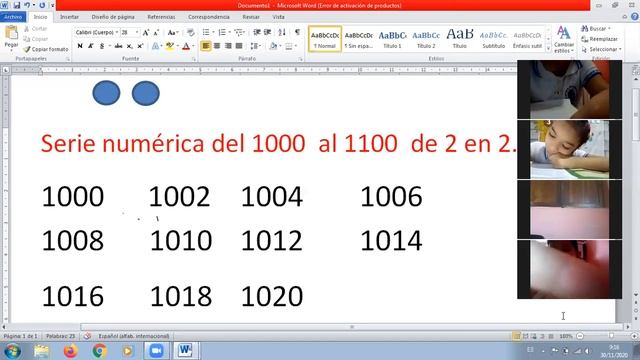Apply superscript formatting

click(x=140, y=46)
